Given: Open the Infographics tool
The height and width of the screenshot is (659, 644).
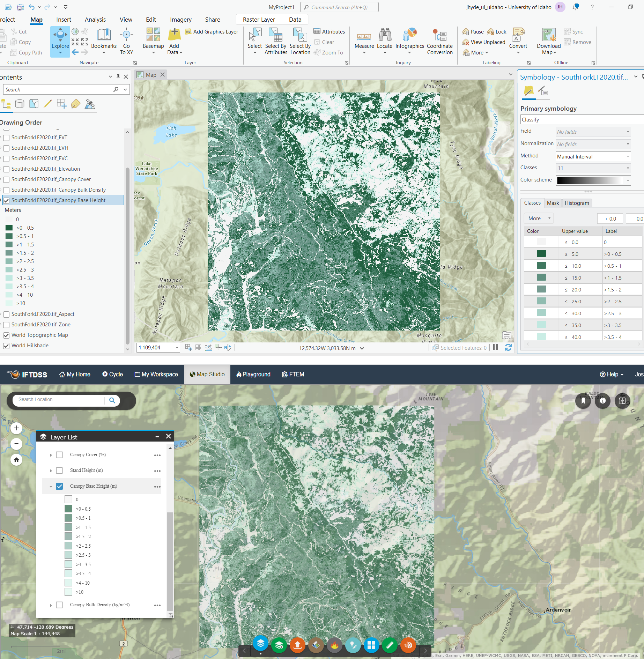Looking at the screenshot, I should tap(409, 38).
